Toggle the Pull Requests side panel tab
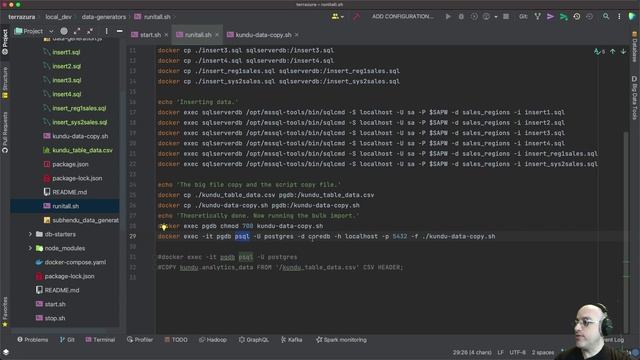 5,132
